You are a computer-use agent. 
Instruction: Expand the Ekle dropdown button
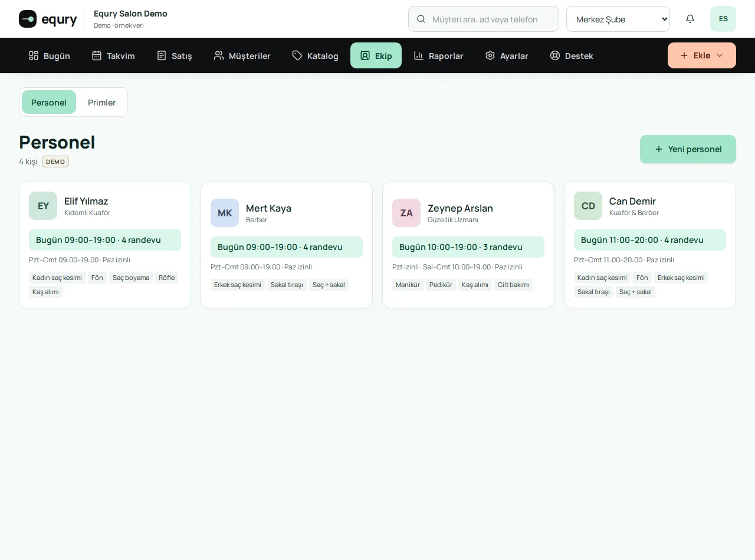tap(702, 55)
